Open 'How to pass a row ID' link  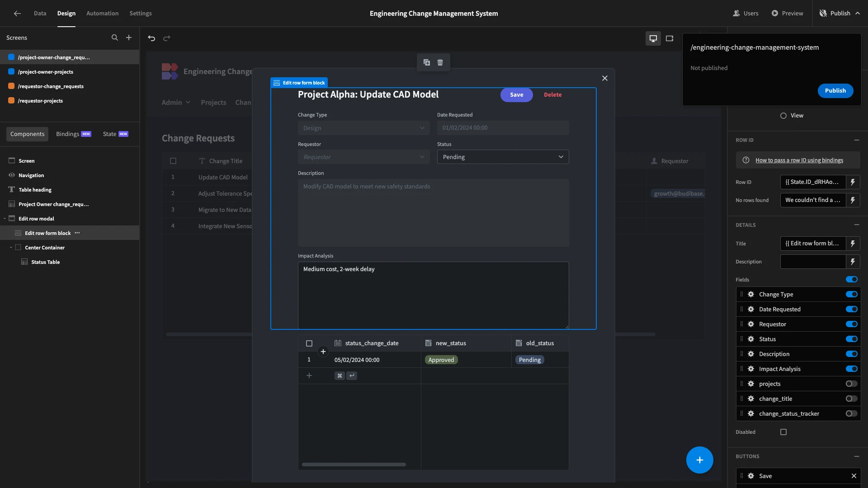[x=799, y=160]
